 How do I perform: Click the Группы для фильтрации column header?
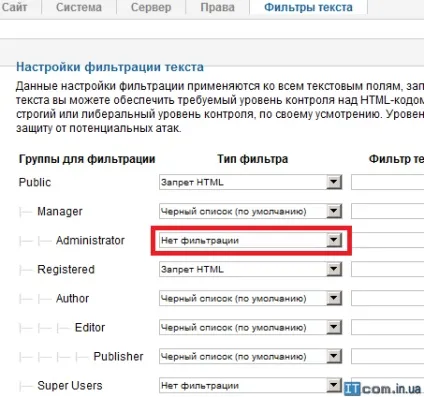pos(87,159)
